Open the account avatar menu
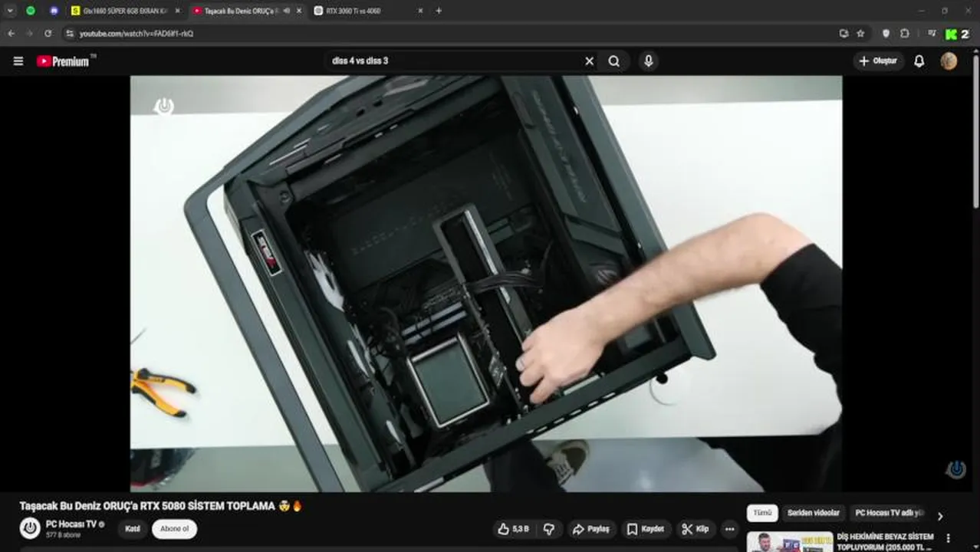 point(949,61)
